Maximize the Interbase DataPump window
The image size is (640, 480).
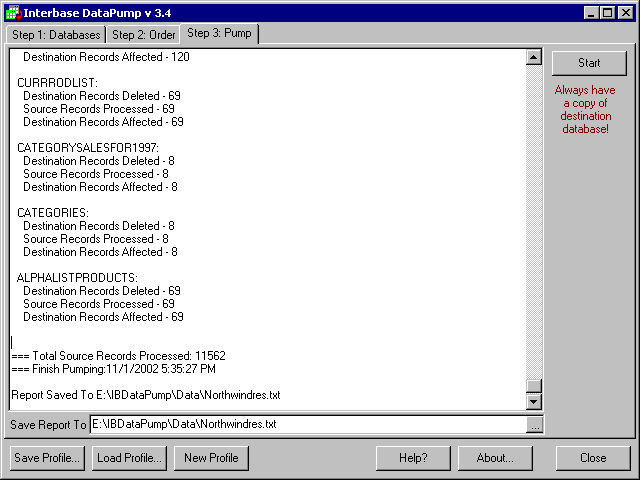pos(607,13)
